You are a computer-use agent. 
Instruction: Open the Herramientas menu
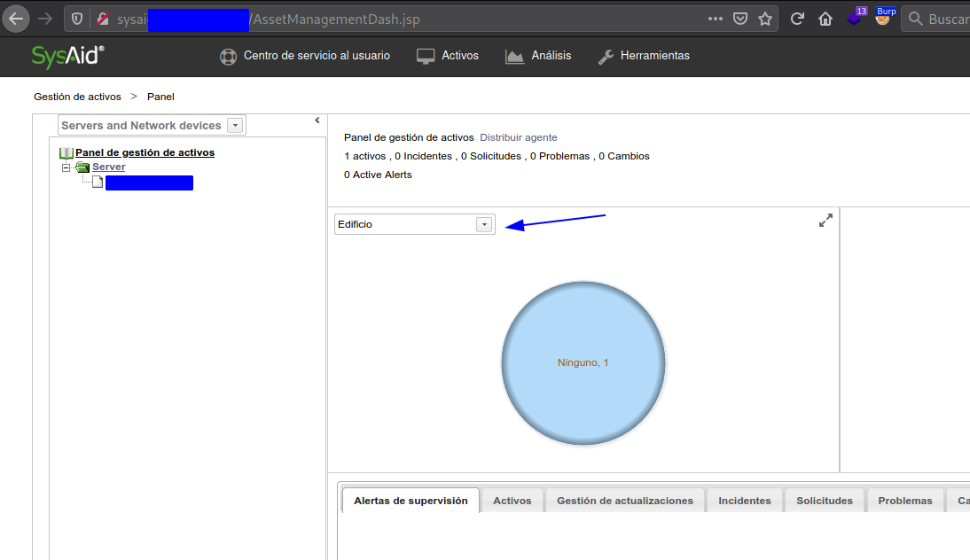[x=644, y=56]
